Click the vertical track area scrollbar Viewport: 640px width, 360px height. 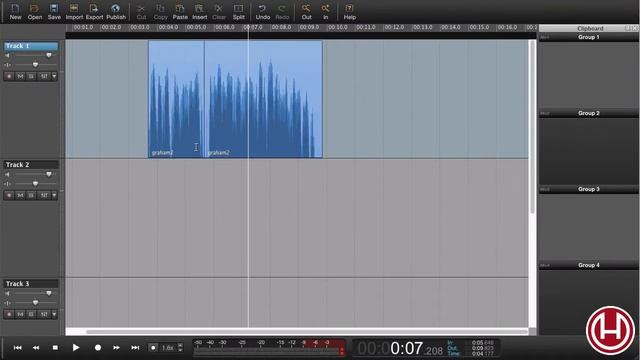coord(532,127)
